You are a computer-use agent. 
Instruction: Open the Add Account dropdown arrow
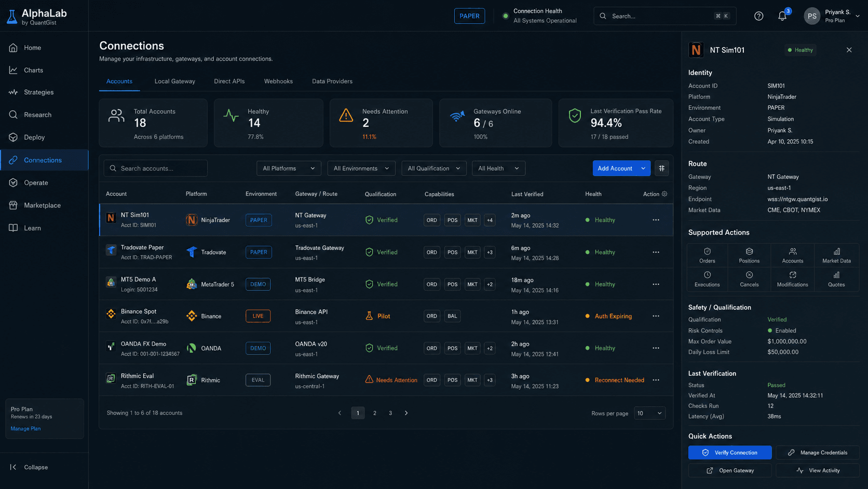[x=643, y=168]
